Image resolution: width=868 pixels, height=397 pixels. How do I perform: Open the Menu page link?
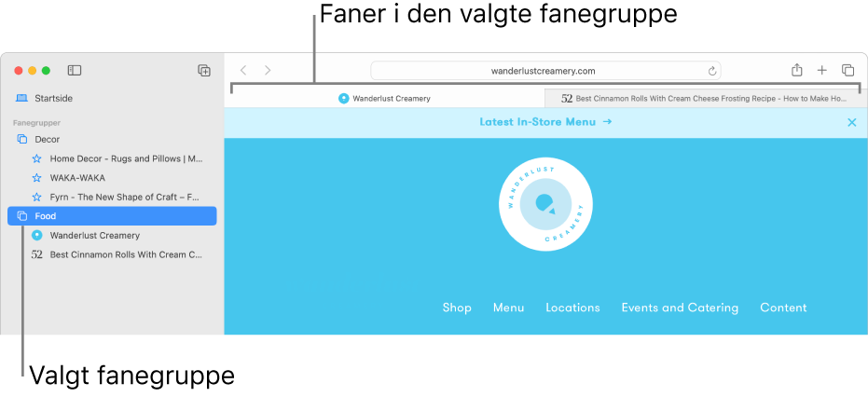pyautogui.click(x=508, y=308)
